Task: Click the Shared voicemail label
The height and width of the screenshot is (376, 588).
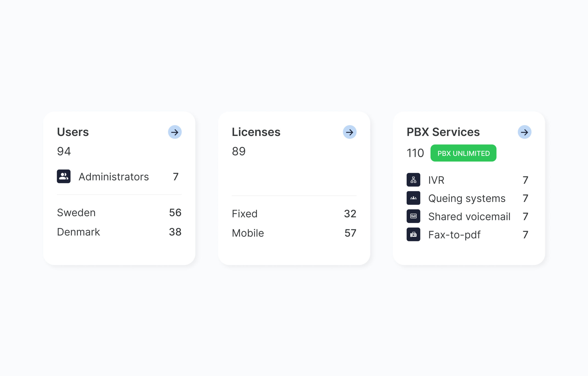Action: [469, 217]
